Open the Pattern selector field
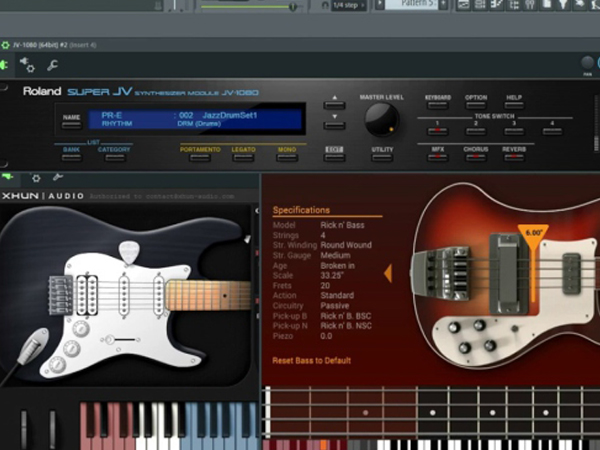 (411, 4)
